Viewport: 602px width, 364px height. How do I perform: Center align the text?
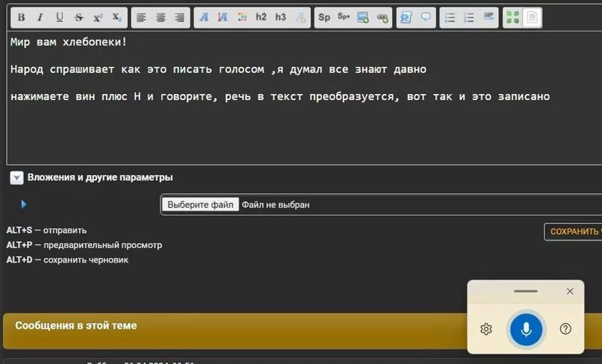[x=160, y=17]
